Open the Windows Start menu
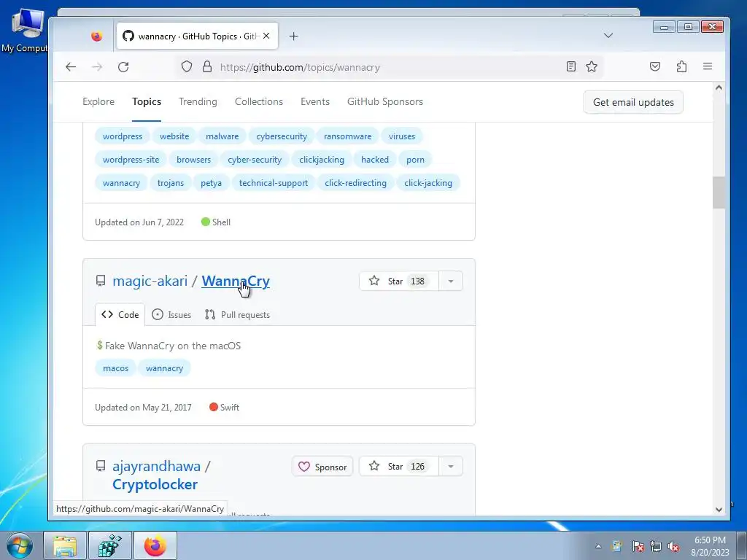 click(20, 545)
